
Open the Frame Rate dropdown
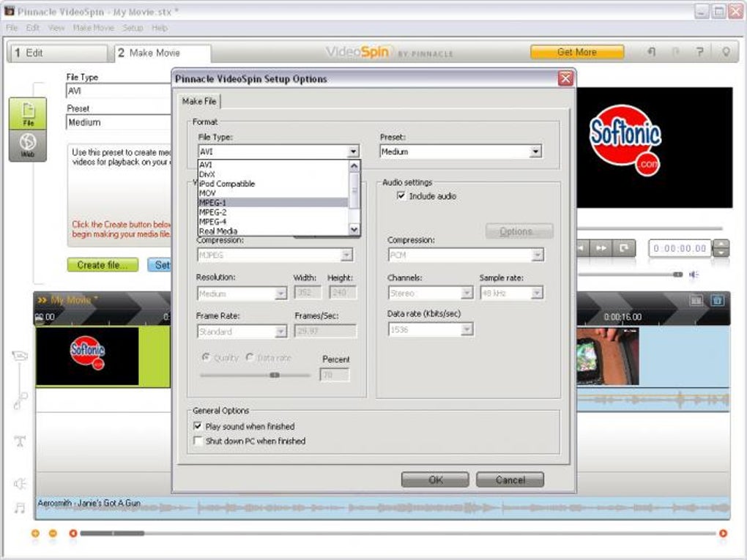280,332
